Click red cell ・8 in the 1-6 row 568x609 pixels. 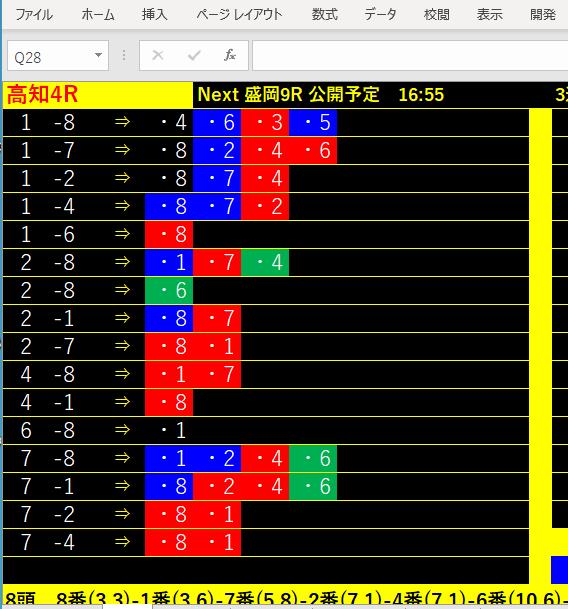click(x=169, y=235)
